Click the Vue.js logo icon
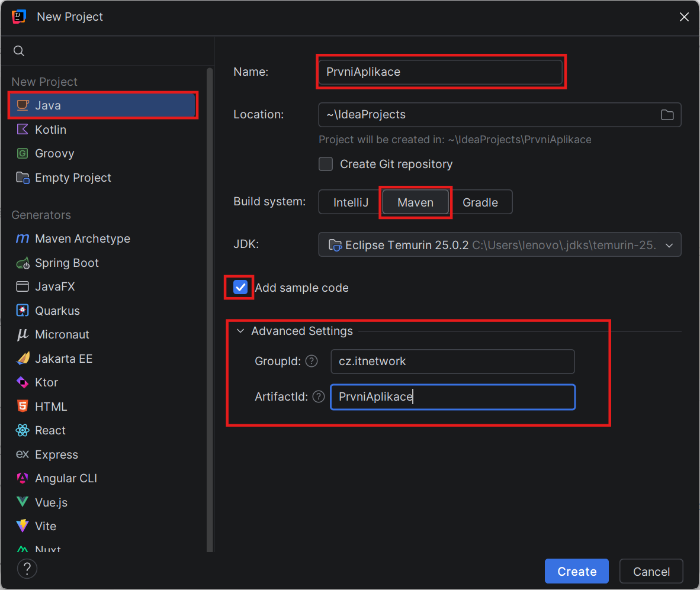The image size is (700, 590). pos(23,502)
